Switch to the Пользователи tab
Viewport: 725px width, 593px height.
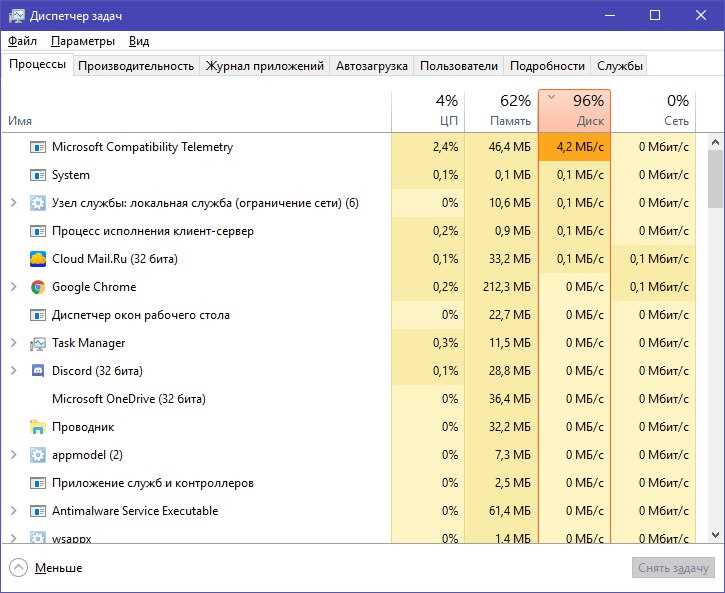(x=459, y=66)
